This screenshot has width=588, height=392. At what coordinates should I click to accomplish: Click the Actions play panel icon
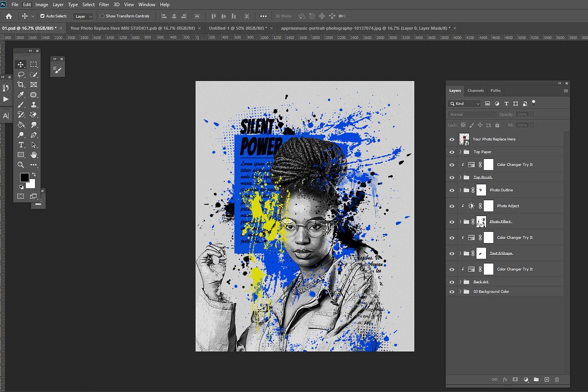point(6,99)
